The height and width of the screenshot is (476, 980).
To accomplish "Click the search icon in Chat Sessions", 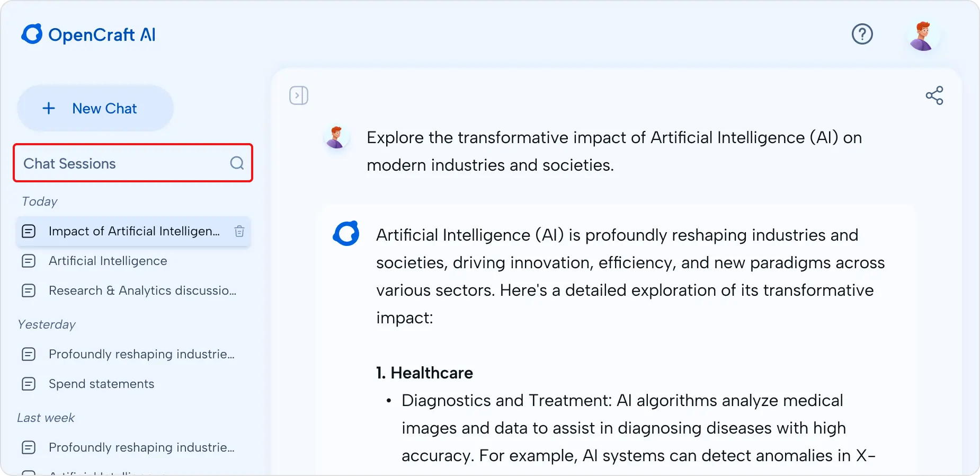I will tap(237, 163).
